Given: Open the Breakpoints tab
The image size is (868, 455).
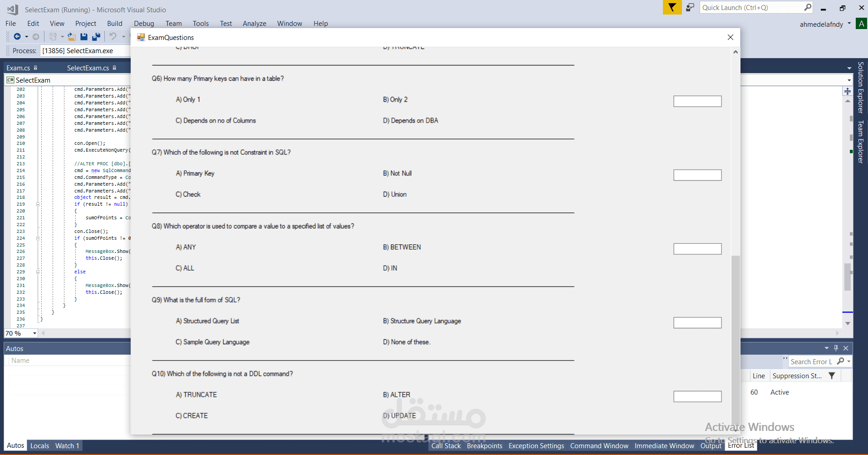Looking at the screenshot, I should coord(485,445).
